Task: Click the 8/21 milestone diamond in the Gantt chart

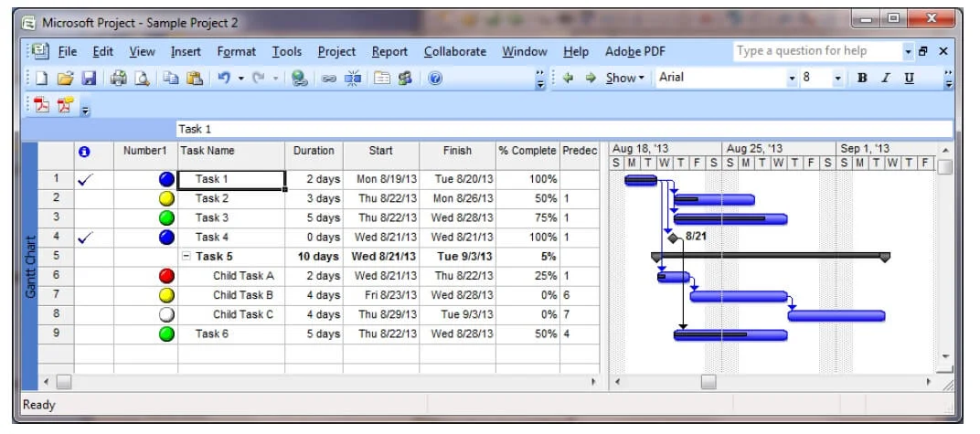Action: point(673,238)
